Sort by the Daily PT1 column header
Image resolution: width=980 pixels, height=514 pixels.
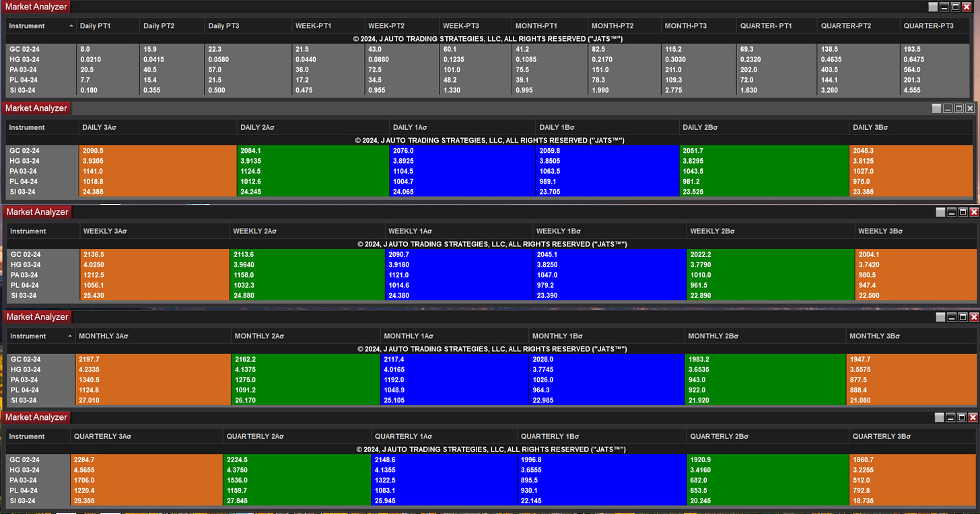107,26
